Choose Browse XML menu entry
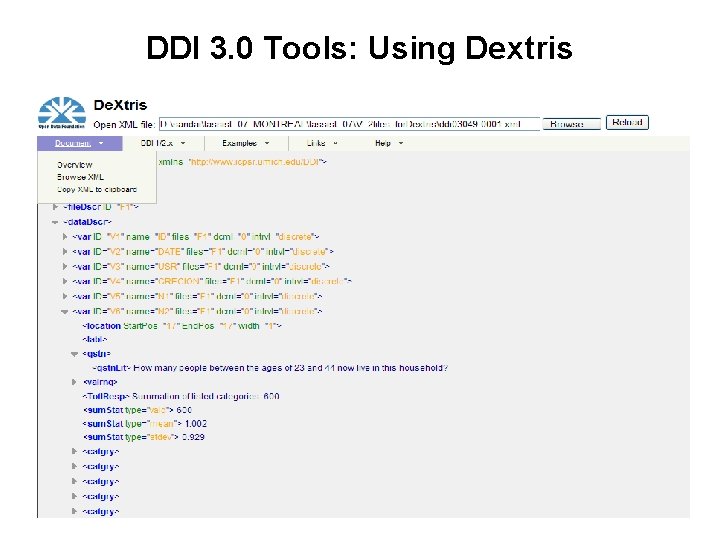Image resolution: width=720 pixels, height=540 pixels. click(x=80, y=177)
